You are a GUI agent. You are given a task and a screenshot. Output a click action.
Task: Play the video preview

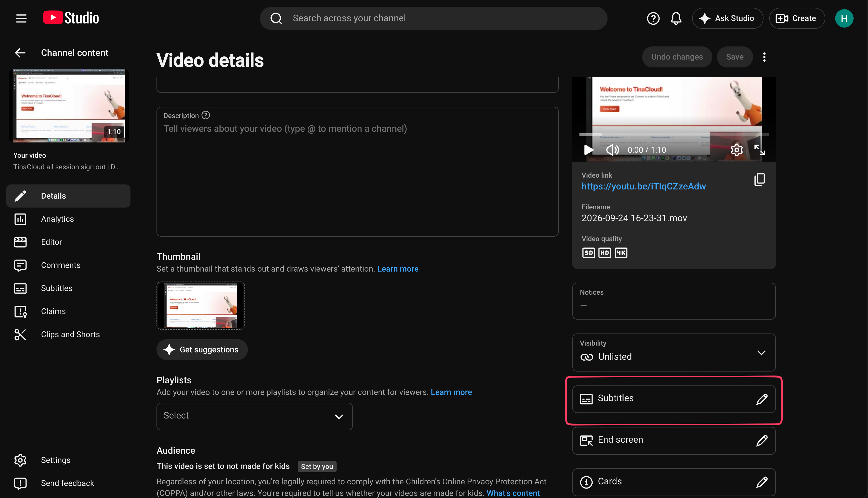coord(588,150)
